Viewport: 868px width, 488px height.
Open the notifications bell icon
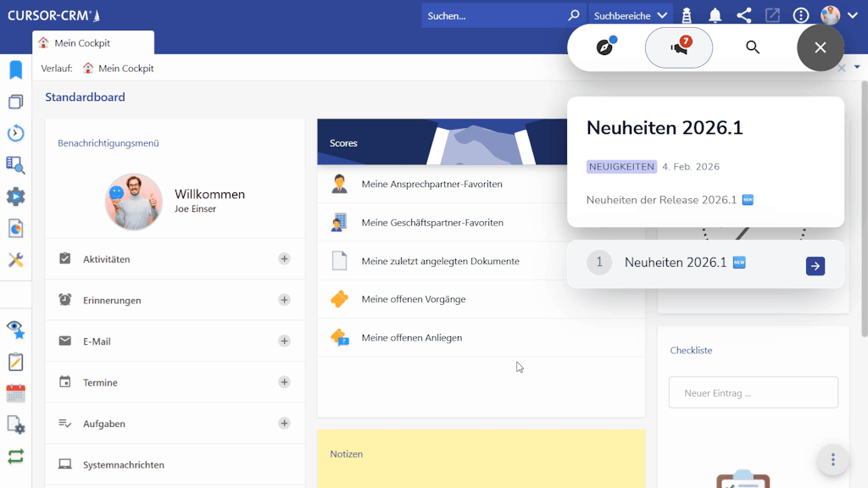pyautogui.click(x=715, y=15)
